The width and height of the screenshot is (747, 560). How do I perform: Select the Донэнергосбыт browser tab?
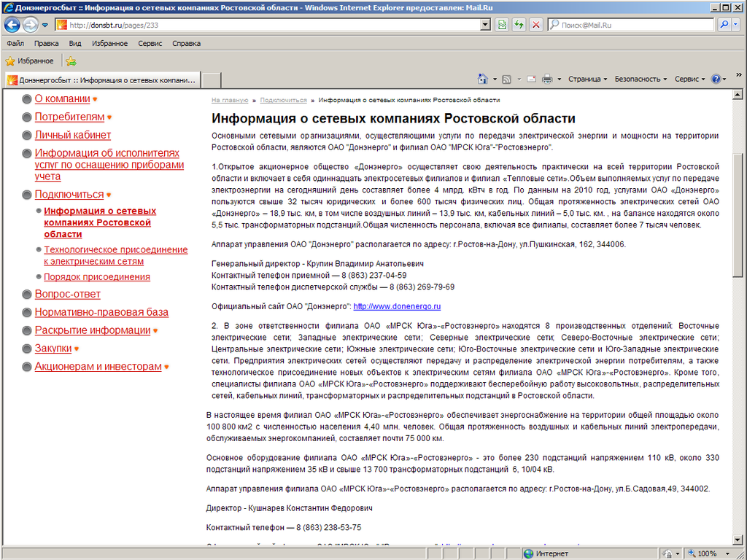pos(103,80)
